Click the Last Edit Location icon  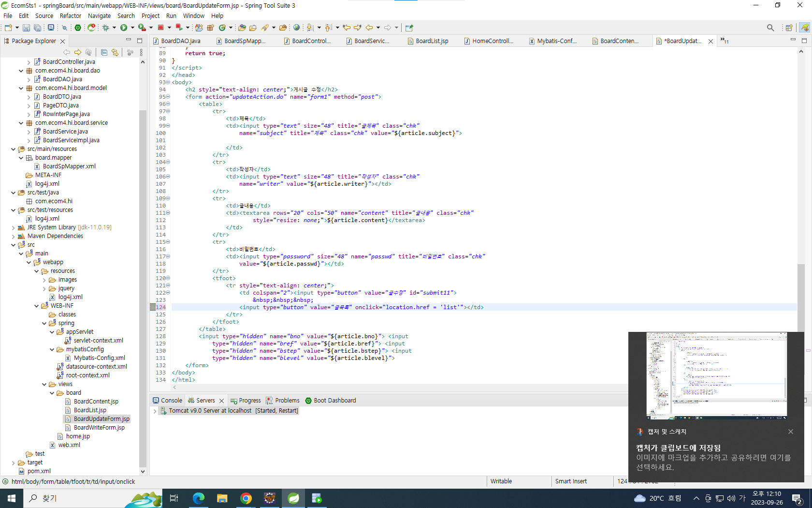(347, 28)
